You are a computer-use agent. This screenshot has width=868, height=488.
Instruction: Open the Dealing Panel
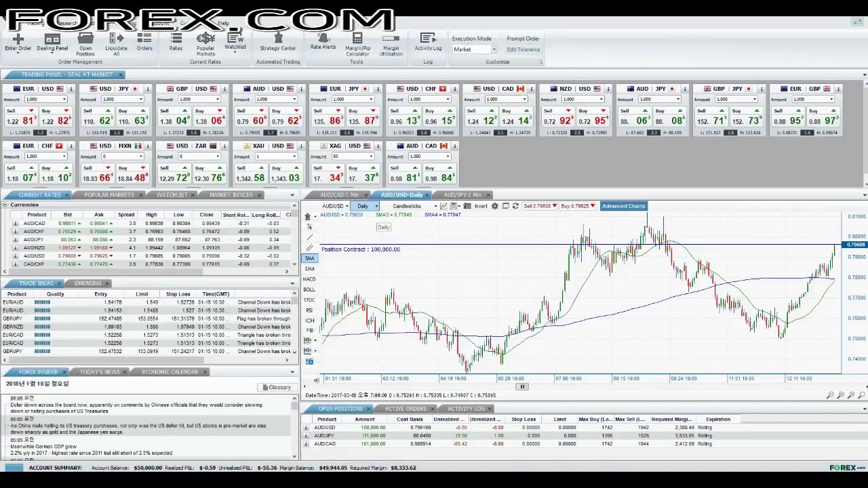[52, 43]
